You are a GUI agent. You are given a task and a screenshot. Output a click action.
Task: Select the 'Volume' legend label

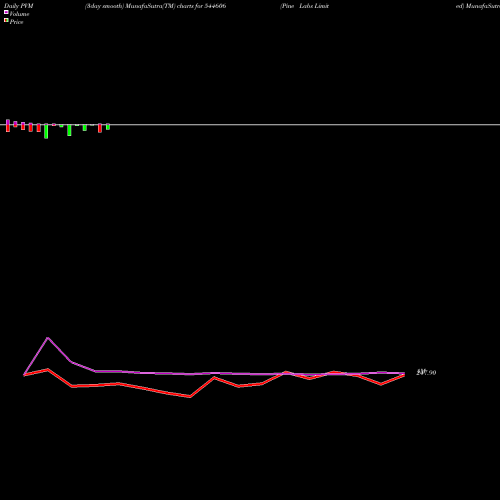19,14
